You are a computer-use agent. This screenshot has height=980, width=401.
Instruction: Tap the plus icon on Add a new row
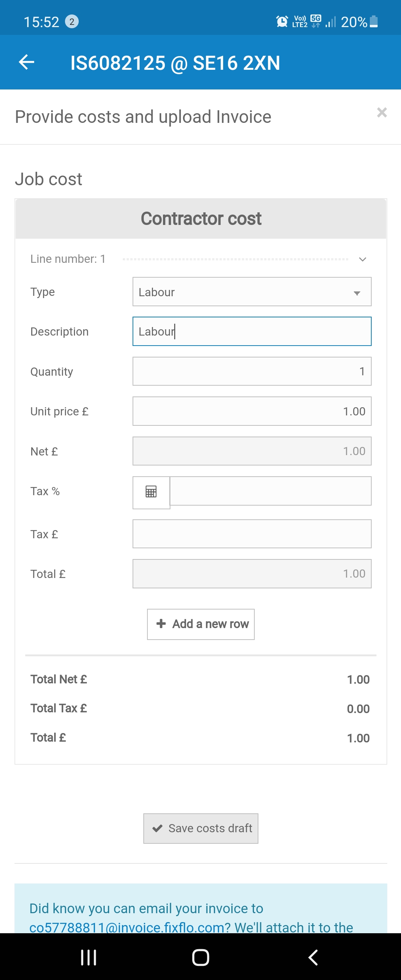click(161, 624)
